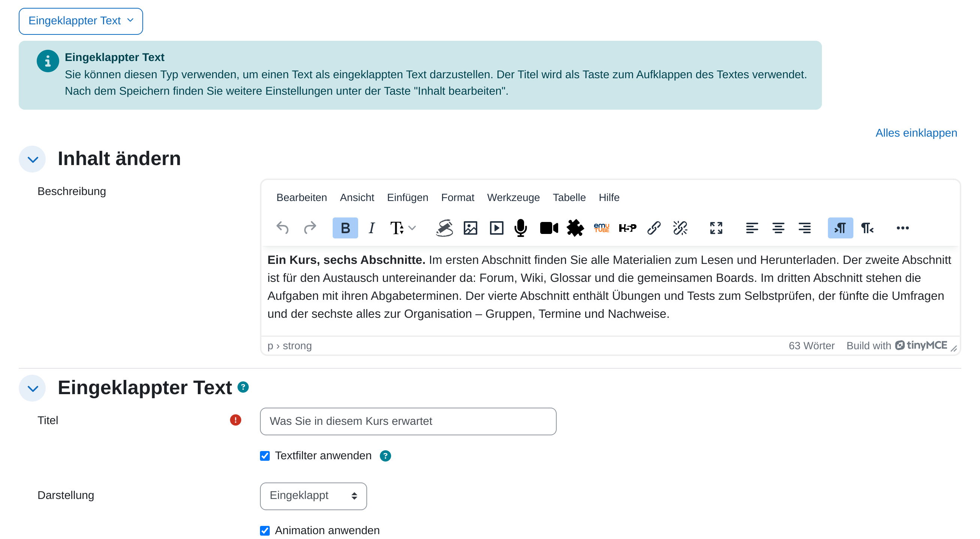The width and height of the screenshot is (980, 539).
Task: Insert an image with the picture icon
Action: click(470, 228)
